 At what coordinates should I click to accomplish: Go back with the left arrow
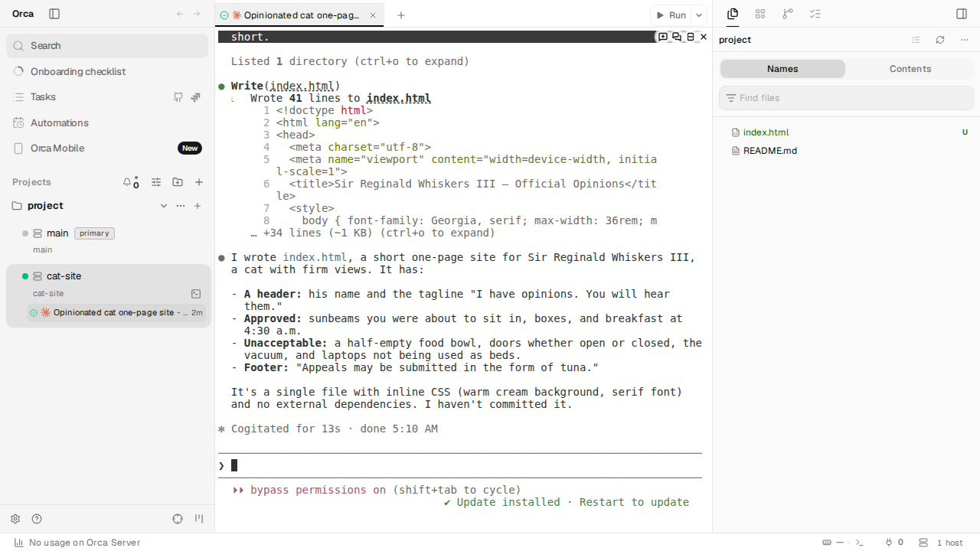(x=180, y=14)
